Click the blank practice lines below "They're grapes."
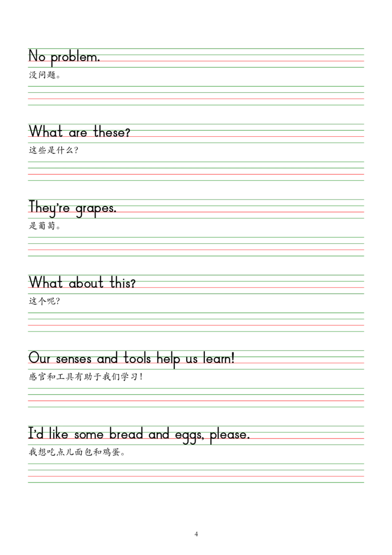 point(196,247)
